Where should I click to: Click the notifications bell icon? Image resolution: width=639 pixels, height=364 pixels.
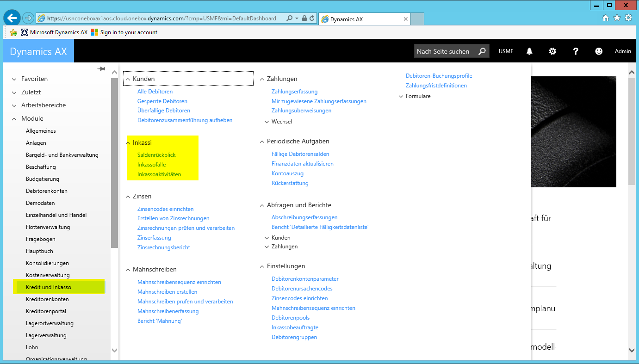coord(529,51)
